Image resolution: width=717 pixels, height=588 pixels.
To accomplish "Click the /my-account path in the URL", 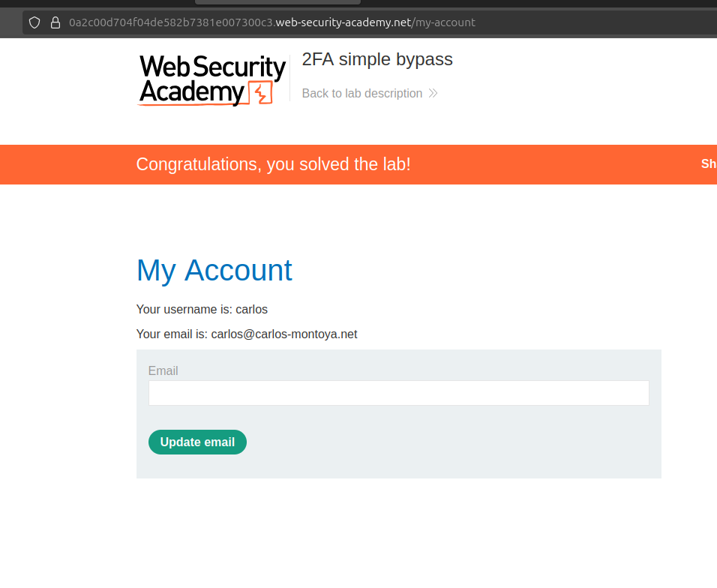I will coord(444,22).
